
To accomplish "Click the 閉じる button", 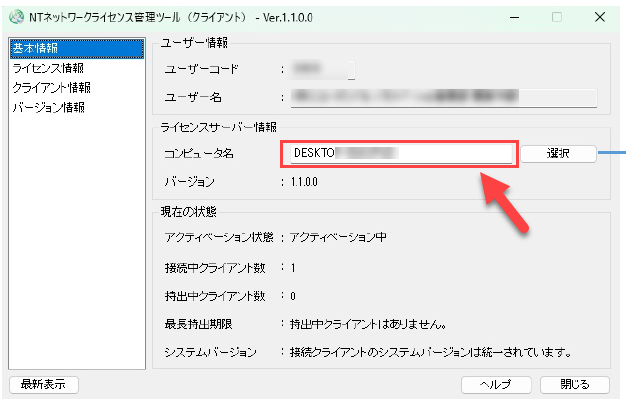I will click(x=575, y=384).
